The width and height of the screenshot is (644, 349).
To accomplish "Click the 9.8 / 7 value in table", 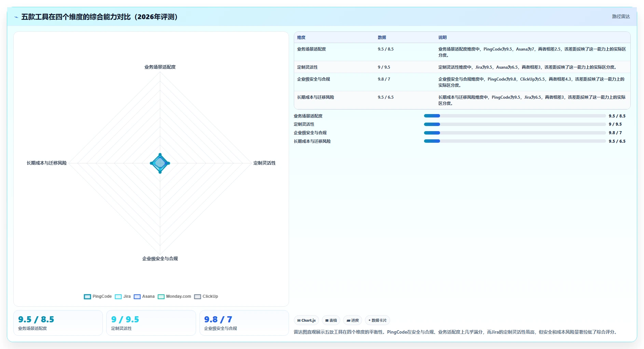I will coord(384,79).
